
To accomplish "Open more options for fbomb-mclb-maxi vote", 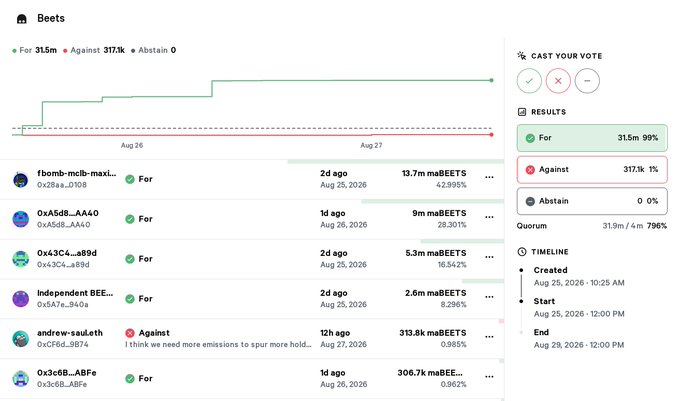I will point(489,177).
